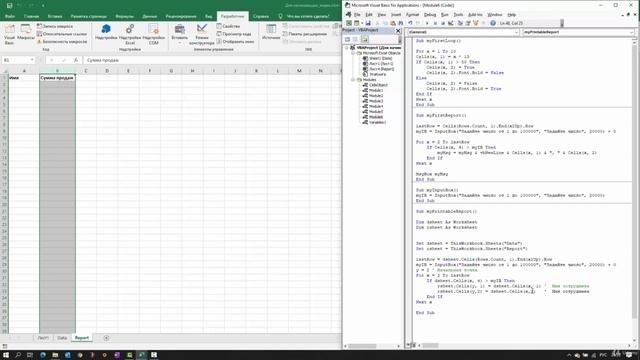Click Toggle Folders icon in Project pane

(x=364, y=40)
